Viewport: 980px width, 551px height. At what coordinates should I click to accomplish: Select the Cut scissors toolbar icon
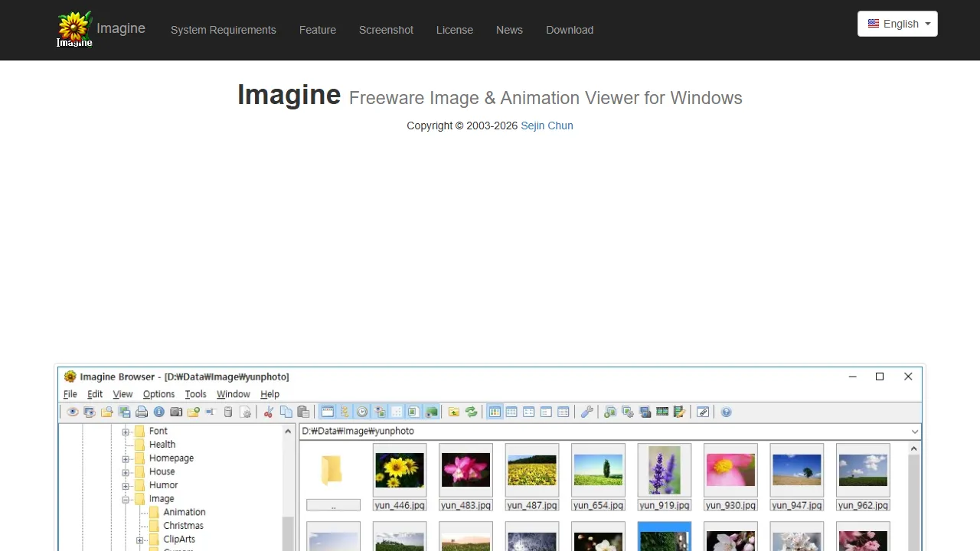(268, 412)
